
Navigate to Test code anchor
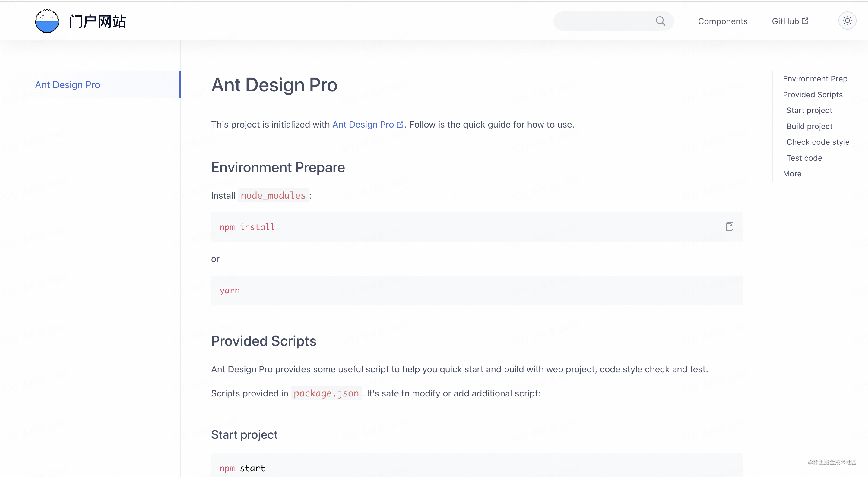click(804, 158)
